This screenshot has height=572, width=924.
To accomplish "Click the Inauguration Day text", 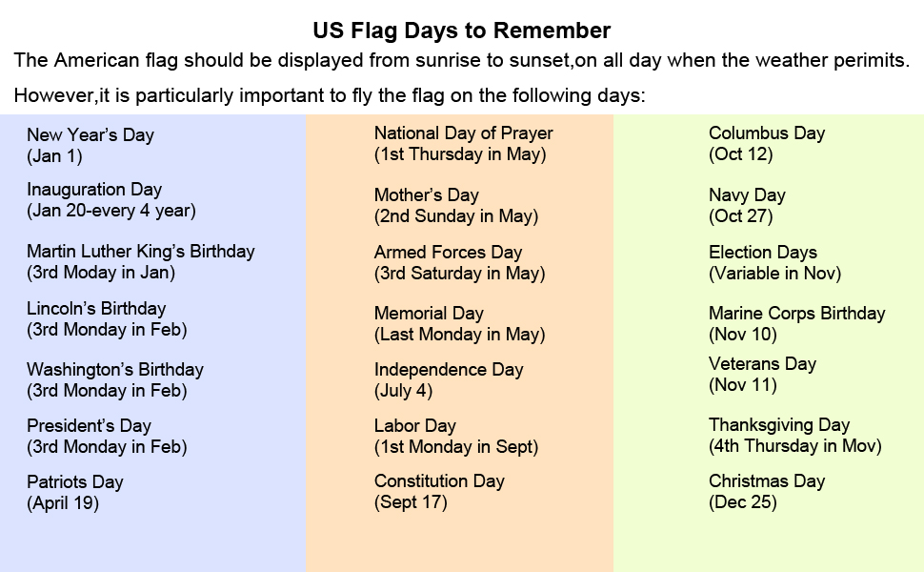I will point(94,190).
